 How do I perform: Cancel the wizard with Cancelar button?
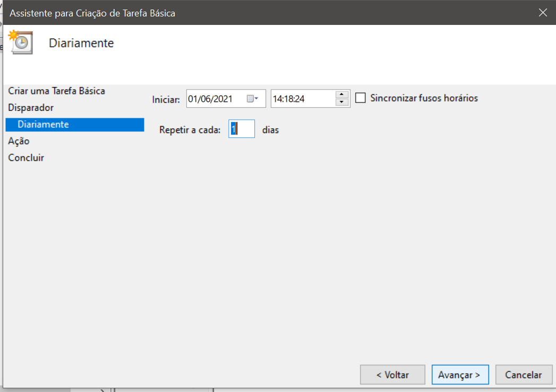(x=524, y=374)
